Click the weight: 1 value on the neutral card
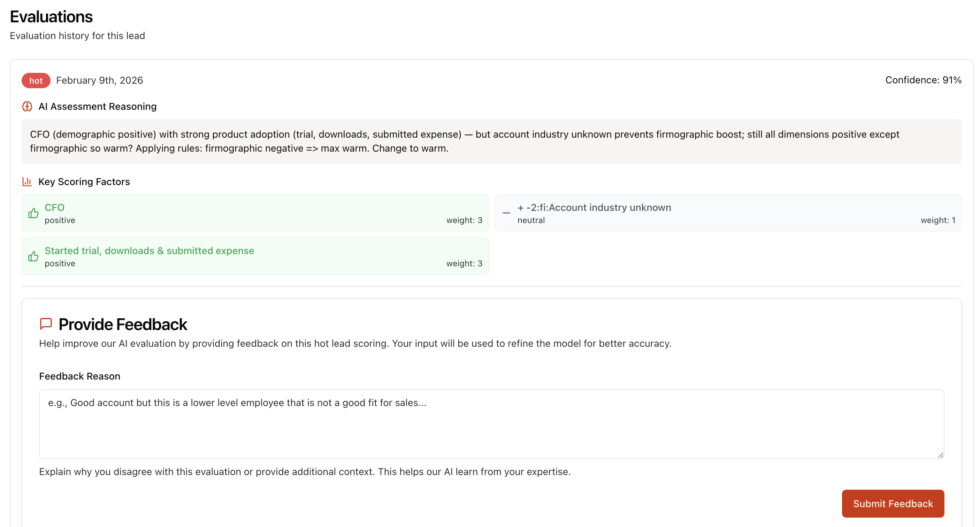 click(938, 220)
